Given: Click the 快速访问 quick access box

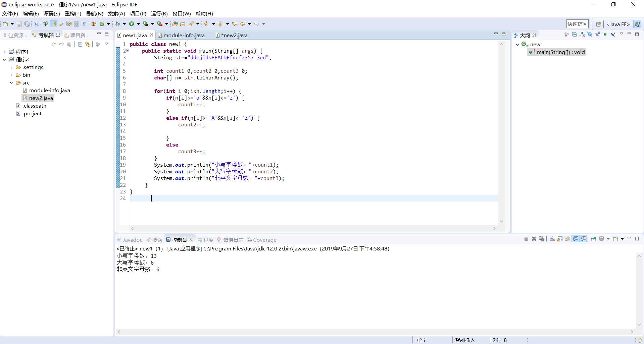Looking at the screenshot, I should pyautogui.click(x=577, y=24).
